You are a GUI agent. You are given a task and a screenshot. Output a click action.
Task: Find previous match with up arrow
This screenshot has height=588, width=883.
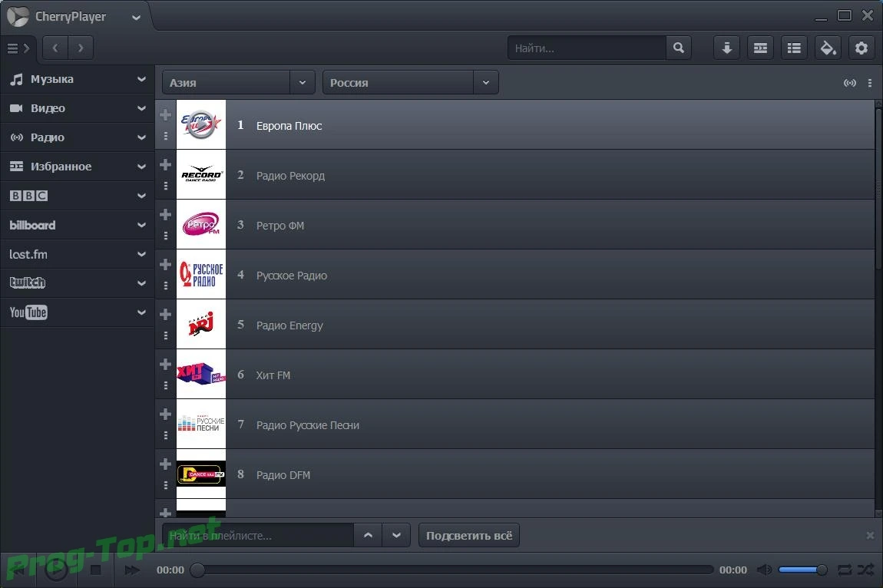click(368, 536)
